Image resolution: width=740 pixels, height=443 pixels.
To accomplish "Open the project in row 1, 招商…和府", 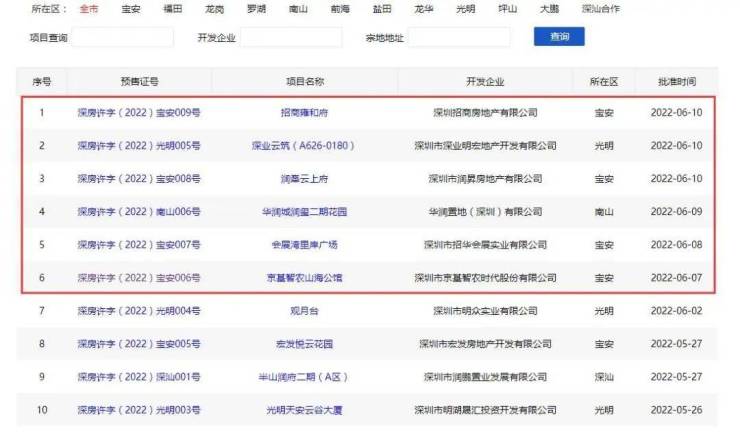I will tap(304, 113).
